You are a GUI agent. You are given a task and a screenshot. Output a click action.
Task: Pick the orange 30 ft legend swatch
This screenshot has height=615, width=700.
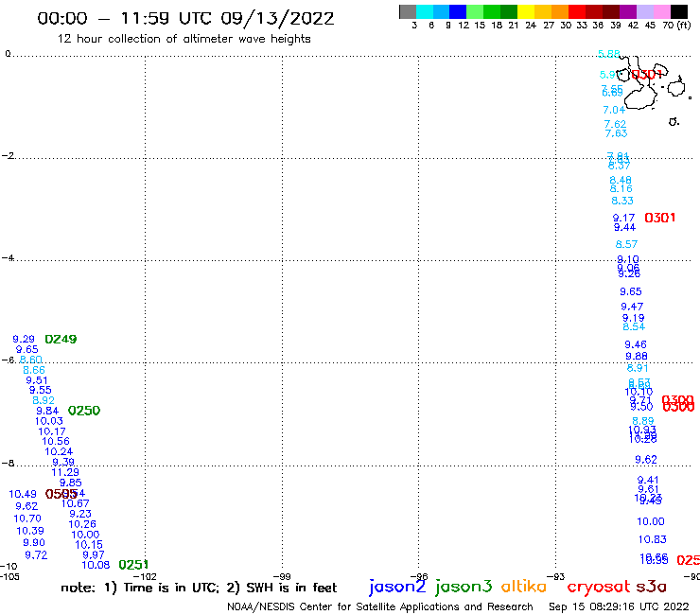pos(560,11)
